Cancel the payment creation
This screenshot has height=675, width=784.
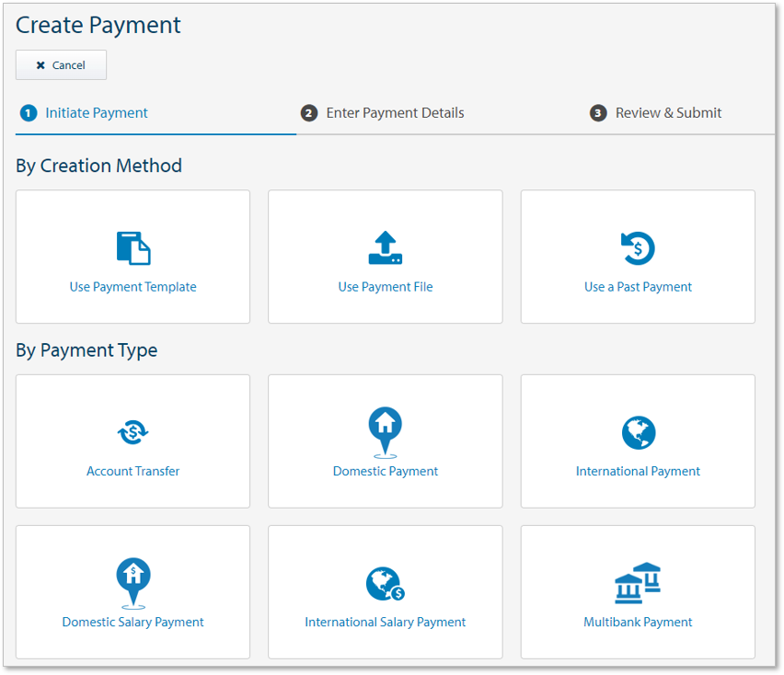click(61, 64)
